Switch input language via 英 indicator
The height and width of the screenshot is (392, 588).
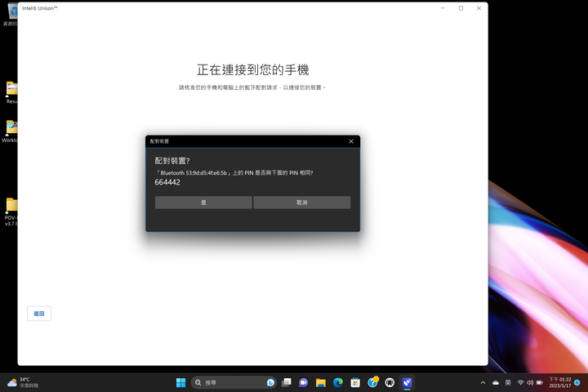(508, 383)
